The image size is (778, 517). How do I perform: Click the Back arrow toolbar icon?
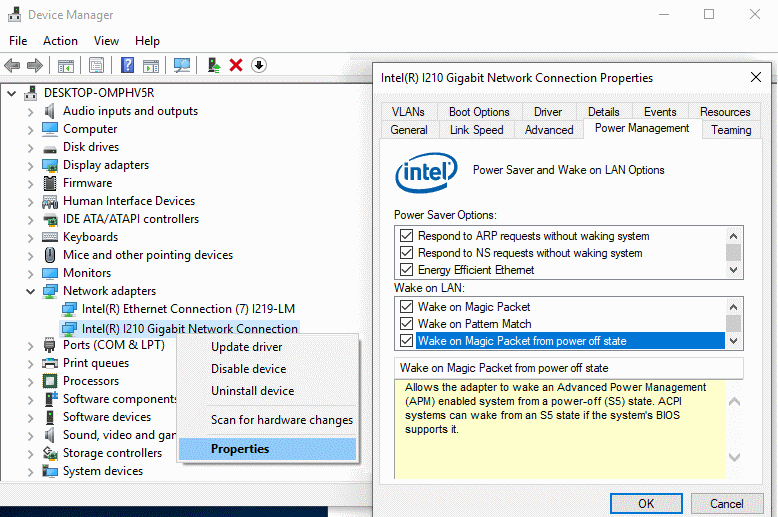(12, 65)
